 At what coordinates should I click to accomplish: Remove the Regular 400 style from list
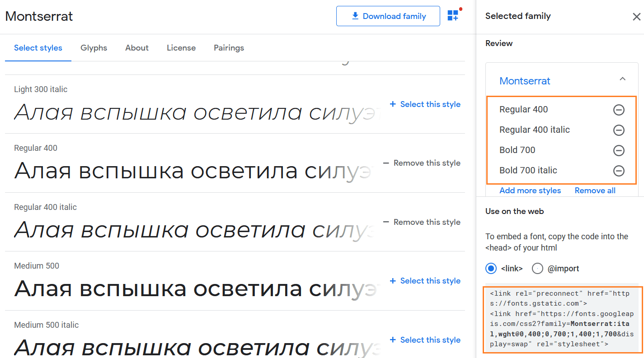(422, 163)
